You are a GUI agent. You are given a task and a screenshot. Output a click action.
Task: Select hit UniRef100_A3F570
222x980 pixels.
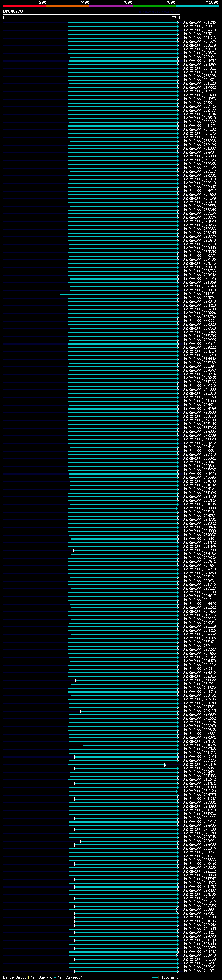pyautogui.click(x=199, y=41)
